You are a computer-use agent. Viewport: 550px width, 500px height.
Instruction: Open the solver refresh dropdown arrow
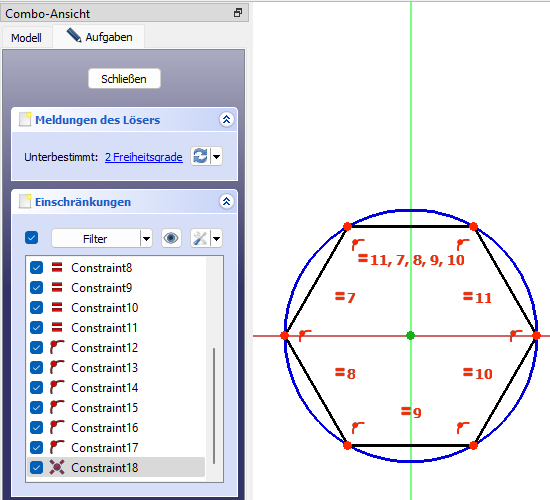pos(217,156)
